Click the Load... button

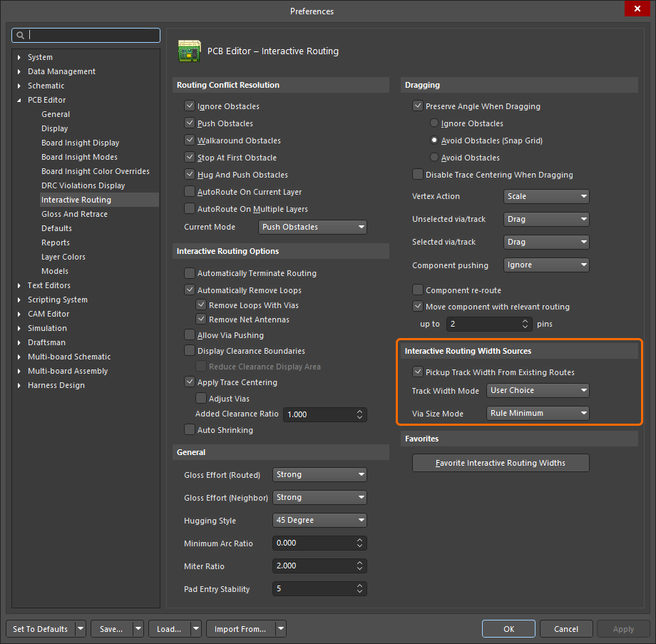(x=169, y=629)
